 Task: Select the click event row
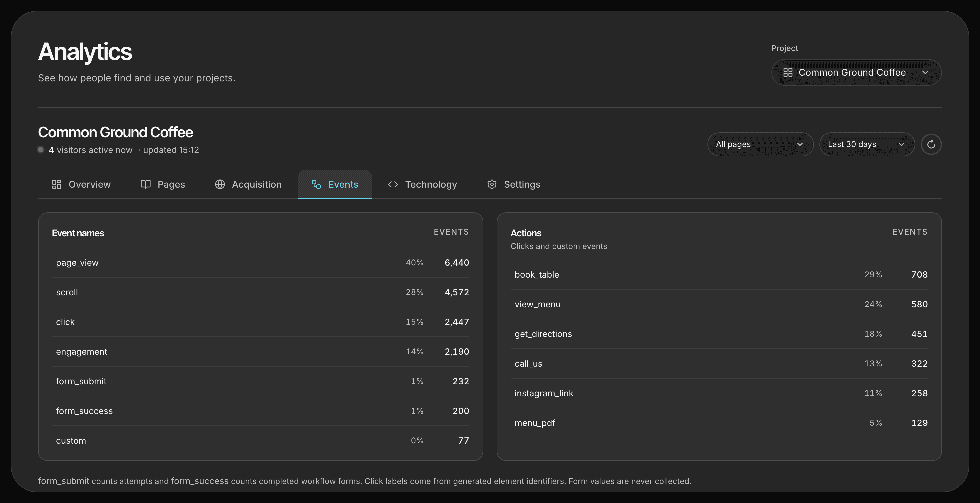pos(261,322)
